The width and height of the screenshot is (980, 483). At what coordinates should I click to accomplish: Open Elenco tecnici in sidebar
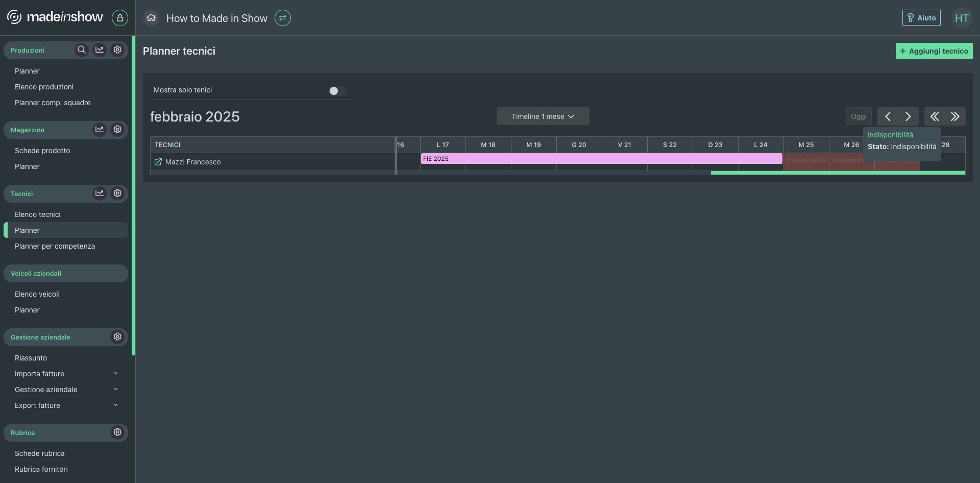[x=38, y=214]
